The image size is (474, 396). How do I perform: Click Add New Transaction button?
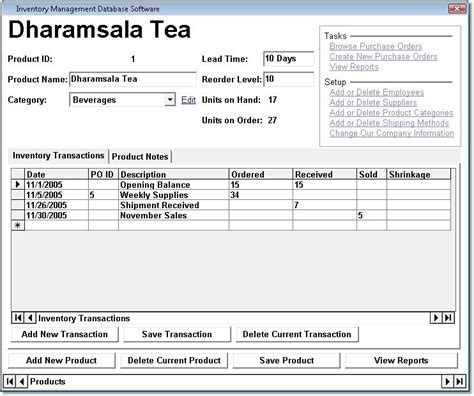point(65,334)
